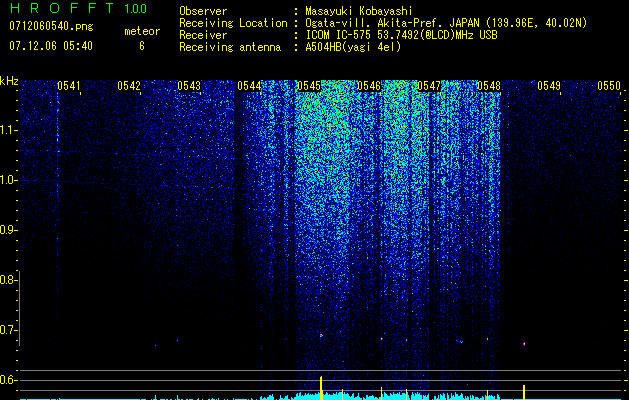This screenshot has height=400, width=629.
Task: Click the 'meteor' count label
Action: coord(142,31)
